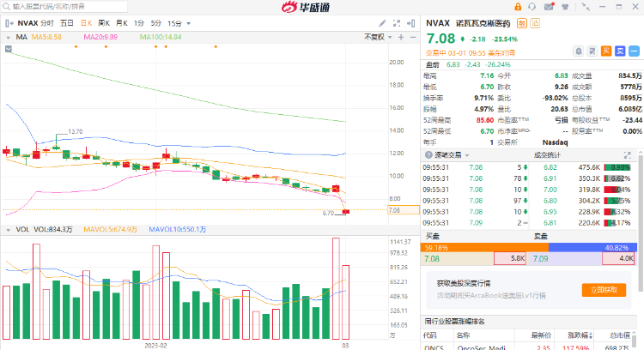Collapse the right quote panel icon
Screen dimensions: 644x350
(410, 23)
